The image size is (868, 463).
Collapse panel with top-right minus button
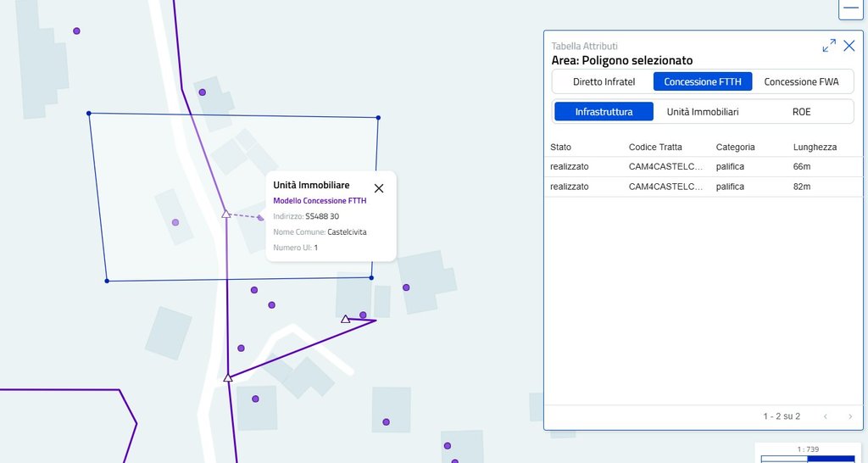pyautogui.click(x=850, y=7)
